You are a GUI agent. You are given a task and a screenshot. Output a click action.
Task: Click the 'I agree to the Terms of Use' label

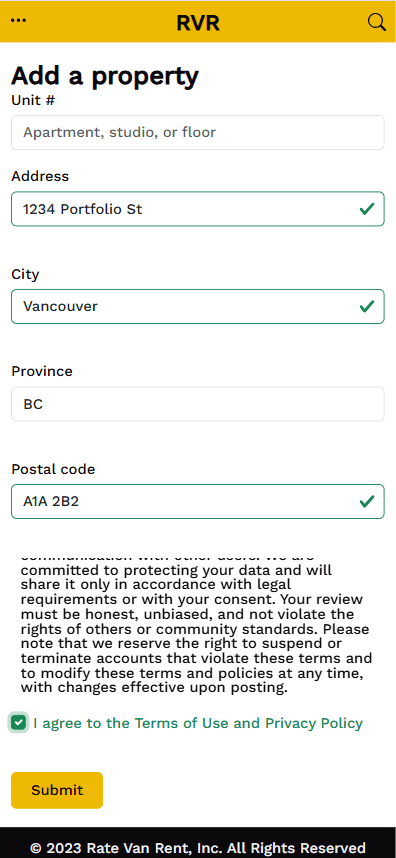tap(198, 723)
